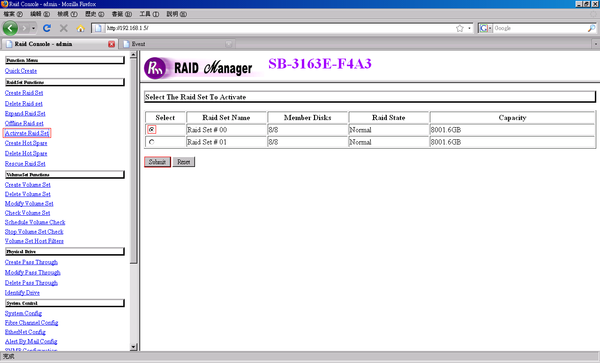Open the Fibre Channel Config link
The image size is (600, 363).
[x=31, y=322]
